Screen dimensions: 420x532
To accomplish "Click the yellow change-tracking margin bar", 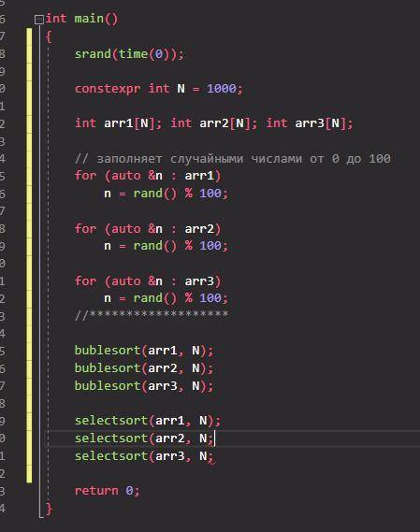I will (x=29, y=255).
